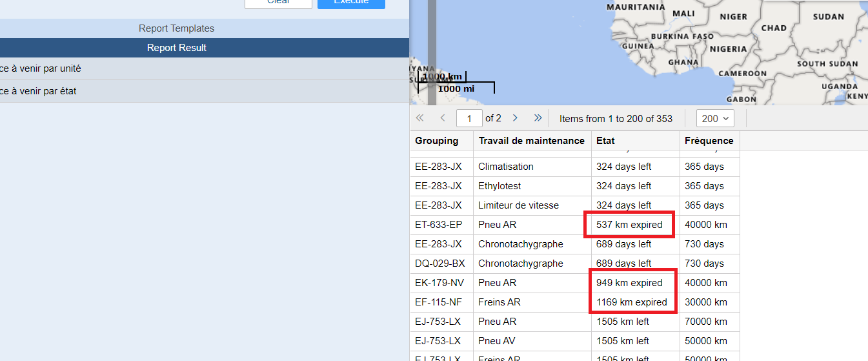Image resolution: width=868 pixels, height=361 pixels.
Task: Open the 'à venir par unité' report result
Action: click(x=40, y=68)
